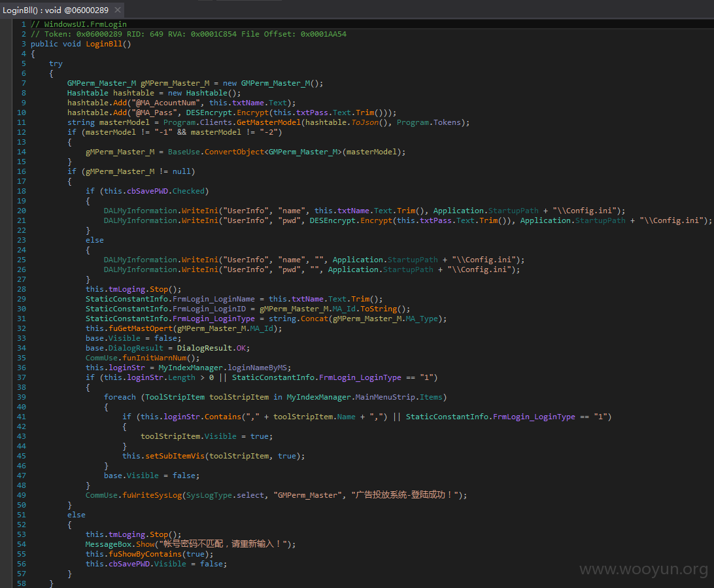
Task: Go to funInitWarnNum method on line 35
Action: click(154, 358)
